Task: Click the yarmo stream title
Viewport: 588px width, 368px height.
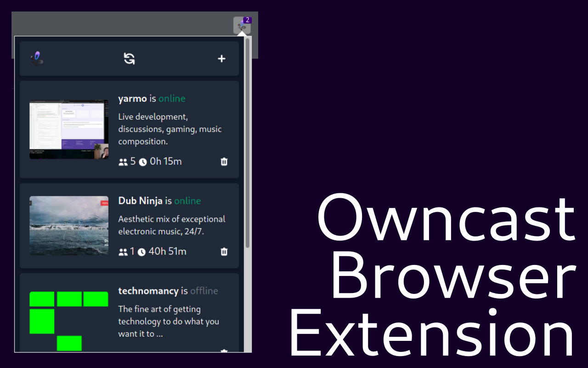Action: point(132,98)
